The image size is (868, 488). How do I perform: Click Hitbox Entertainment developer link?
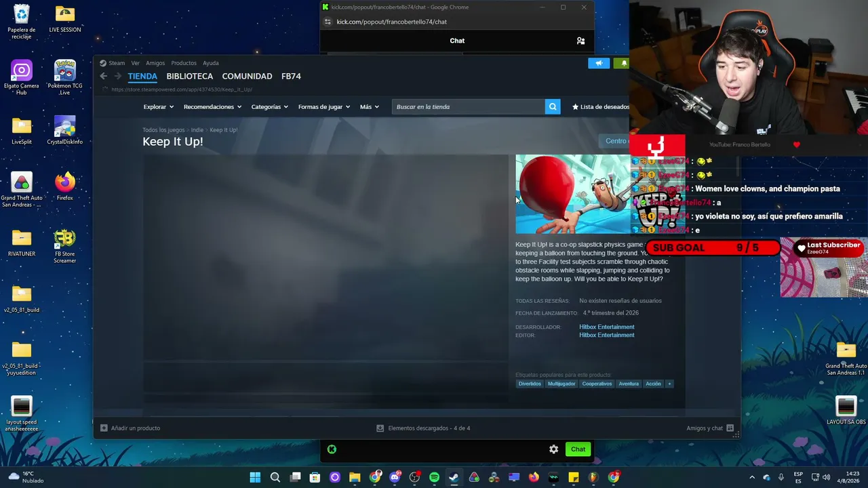(x=607, y=327)
